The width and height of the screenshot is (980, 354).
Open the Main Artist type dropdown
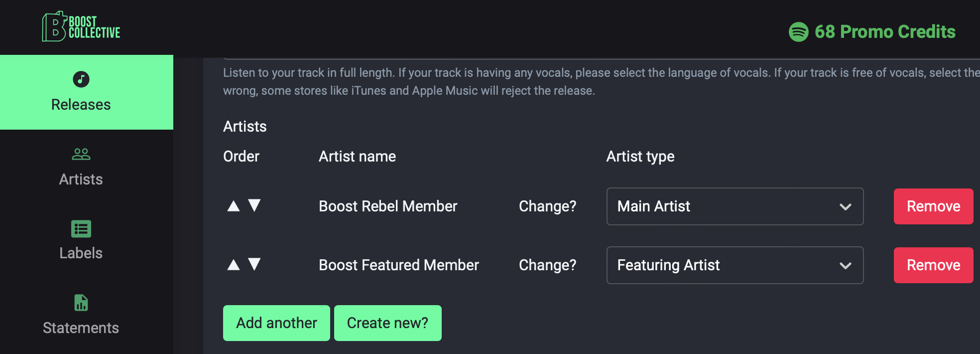pyautogui.click(x=735, y=206)
